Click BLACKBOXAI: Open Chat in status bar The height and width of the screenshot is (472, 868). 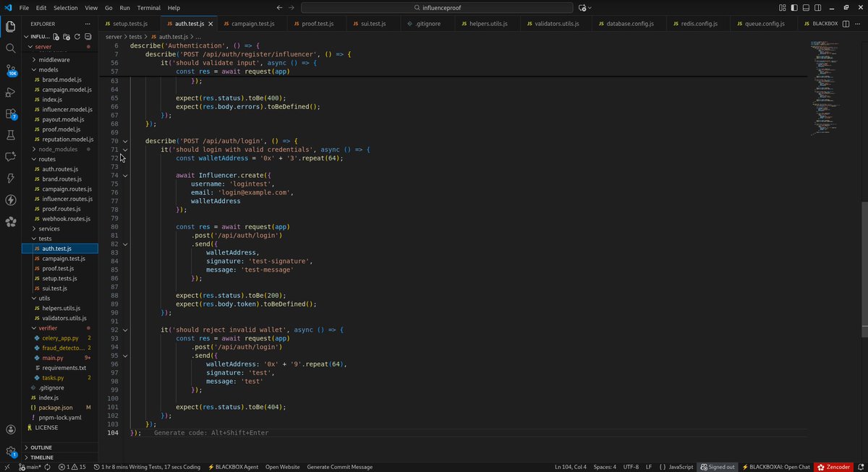pos(775,467)
